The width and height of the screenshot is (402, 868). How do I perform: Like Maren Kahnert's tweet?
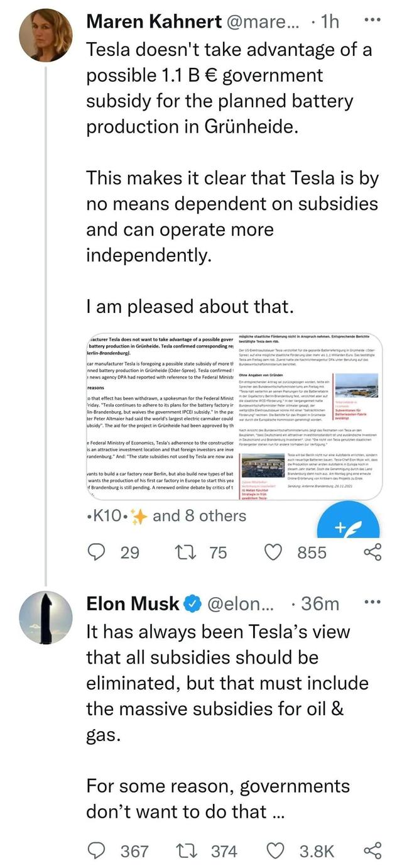[273, 552]
